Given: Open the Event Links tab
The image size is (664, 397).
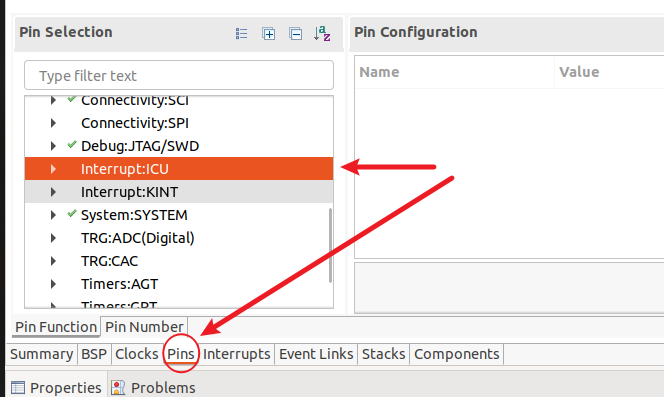Looking at the screenshot, I should pos(316,354).
